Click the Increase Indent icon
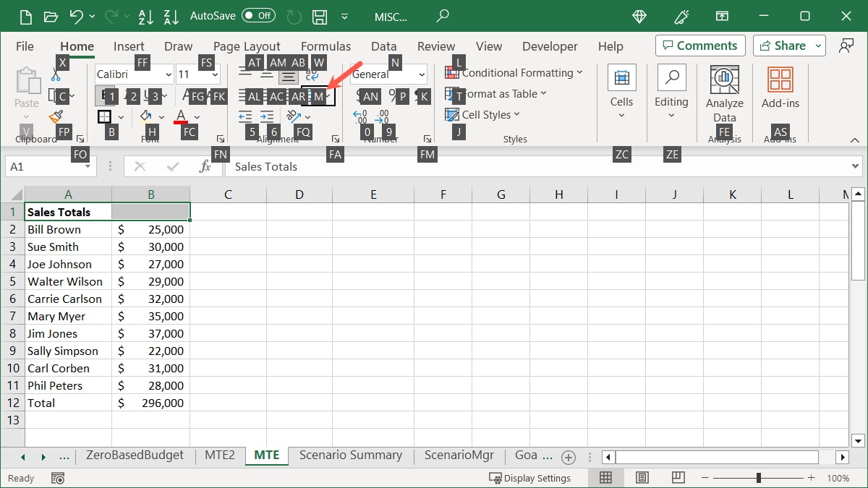The image size is (868, 488). click(267, 116)
